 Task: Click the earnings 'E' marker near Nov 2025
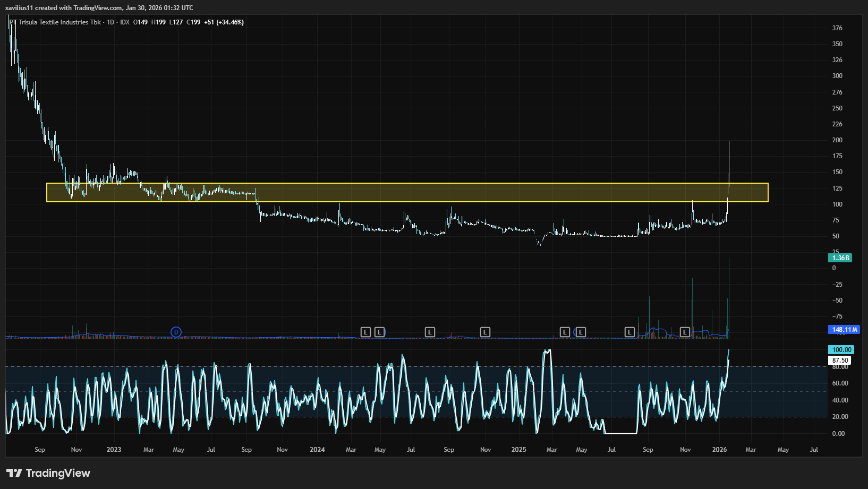point(685,332)
